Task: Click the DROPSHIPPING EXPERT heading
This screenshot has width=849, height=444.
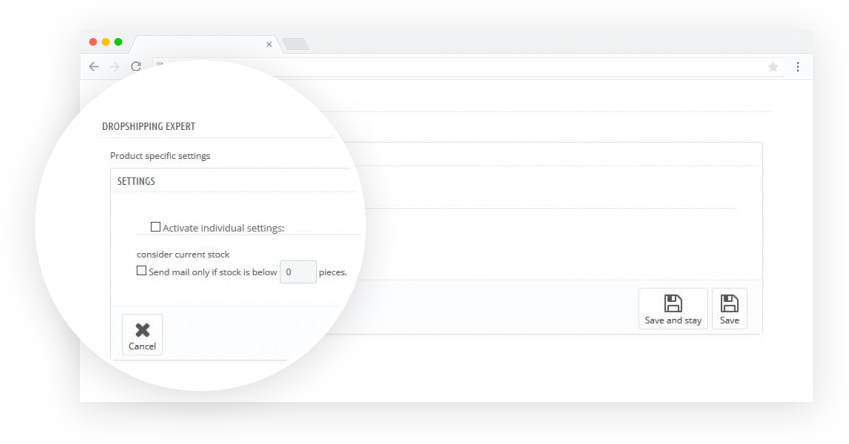Action: tap(148, 126)
